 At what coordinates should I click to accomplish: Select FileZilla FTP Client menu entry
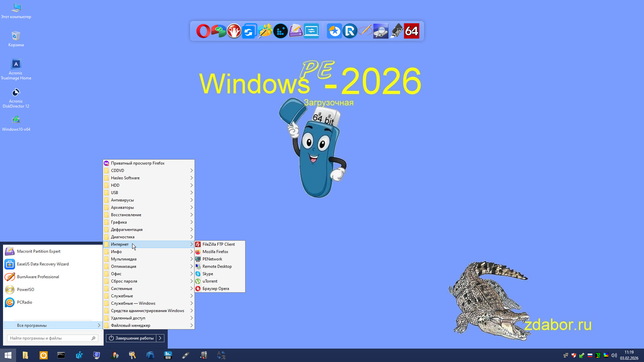pos(218,244)
